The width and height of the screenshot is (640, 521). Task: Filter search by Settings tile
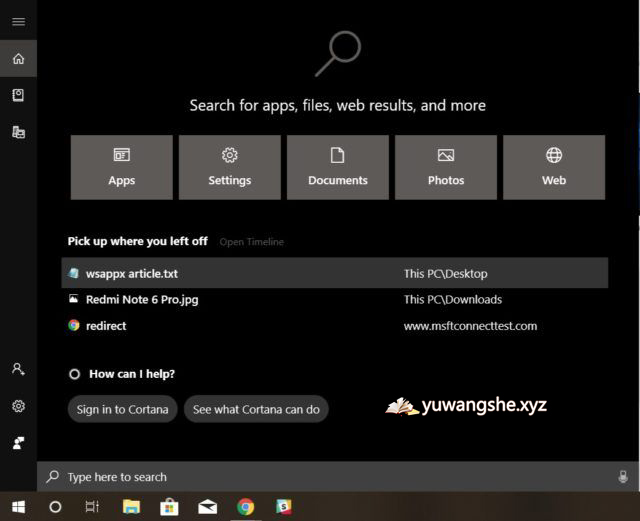230,167
